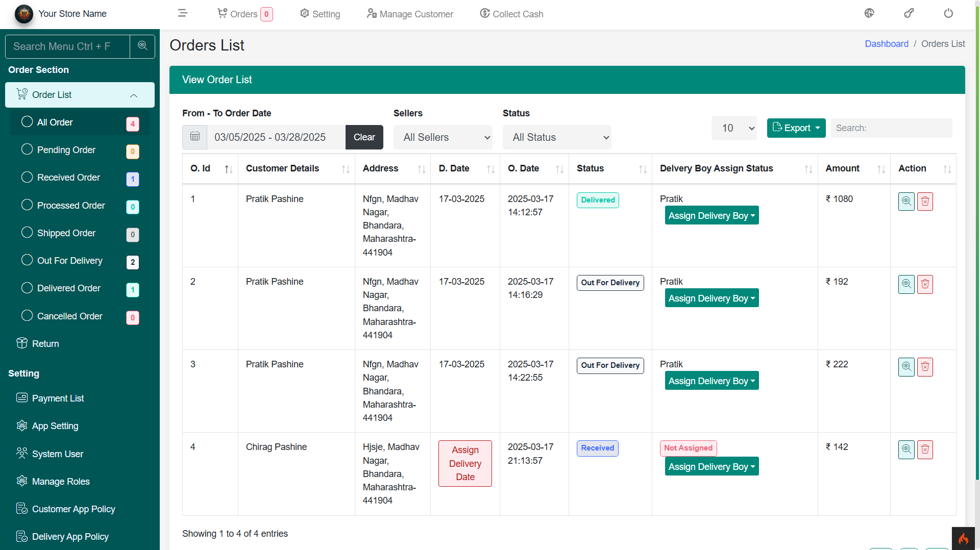
Task: Open the theme globe icon in header
Action: tap(869, 14)
